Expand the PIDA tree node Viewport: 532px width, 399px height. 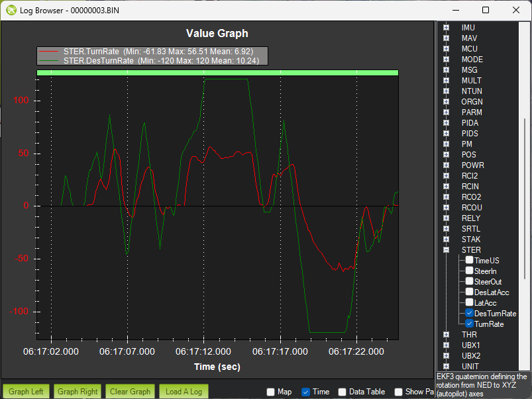446,122
